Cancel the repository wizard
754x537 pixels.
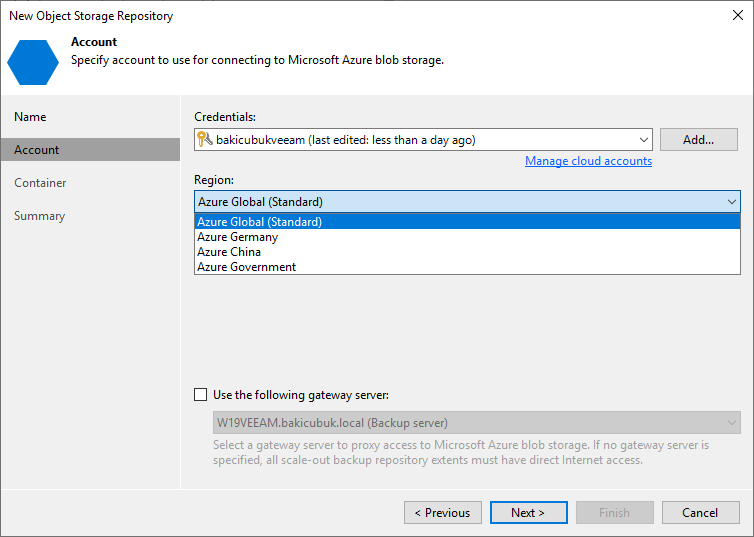(x=701, y=512)
